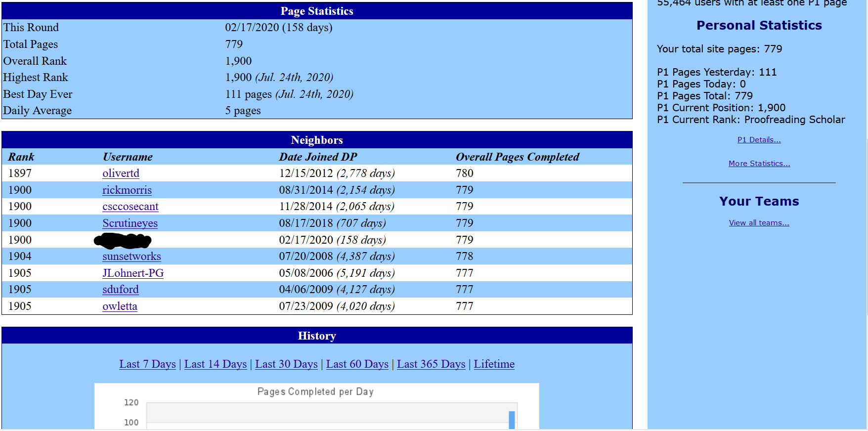The width and height of the screenshot is (868, 431).
Task: Open the sunsetworks user link
Action: pyautogui.click(x=131, y=257)
